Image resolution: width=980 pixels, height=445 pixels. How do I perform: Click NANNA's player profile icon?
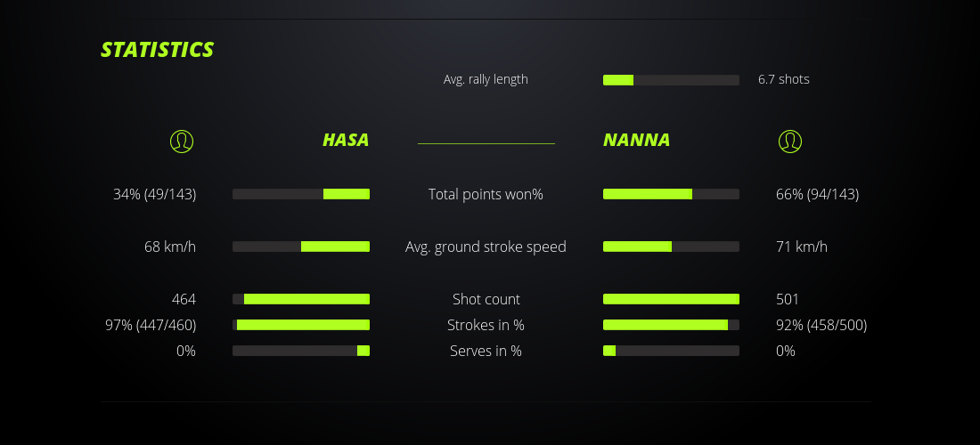point(790,141)
